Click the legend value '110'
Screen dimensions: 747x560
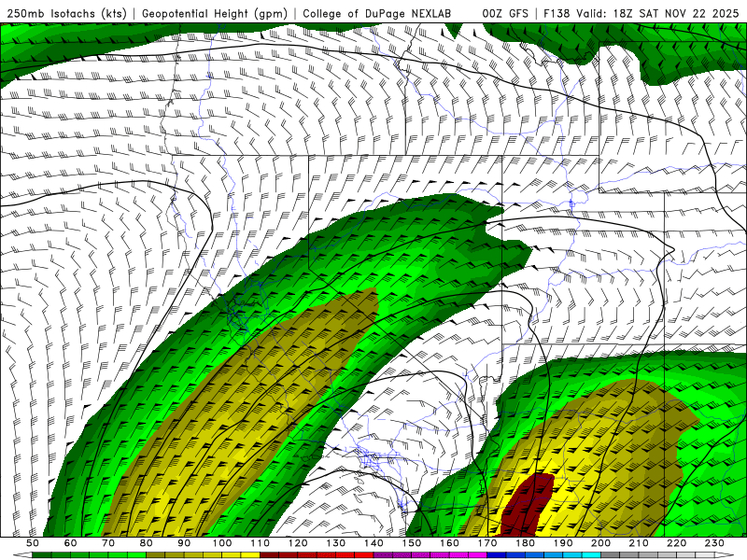(x=261, y=543)
